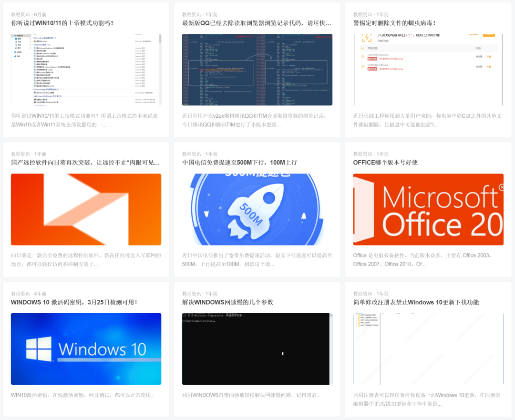Click 教程资讯 label above QQ article
The height and width of the screenshot is (420, 515).
coord(192,14)
